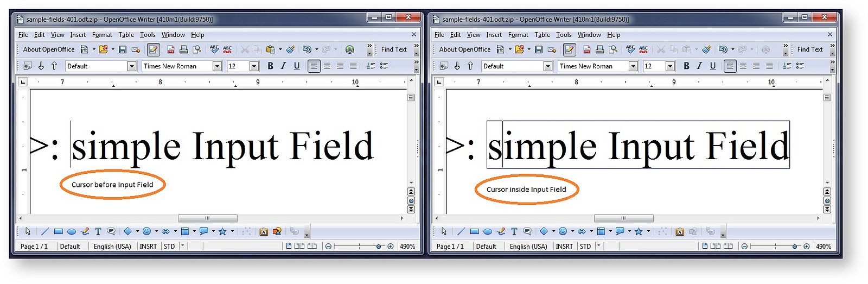The width and height of the screenshot is (868, 284).
Task: Toggle Italic in the left window
Action: [x=283, y=66]
